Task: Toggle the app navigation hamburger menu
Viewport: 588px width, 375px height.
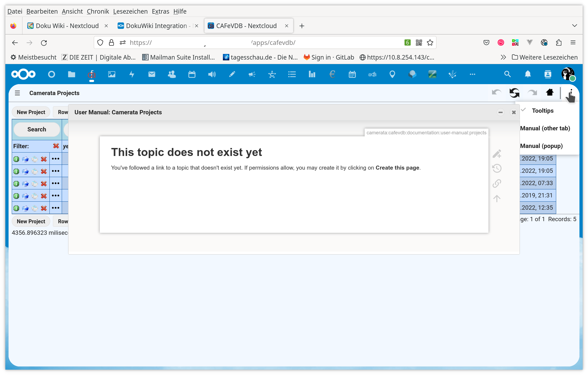Action: 17,93
